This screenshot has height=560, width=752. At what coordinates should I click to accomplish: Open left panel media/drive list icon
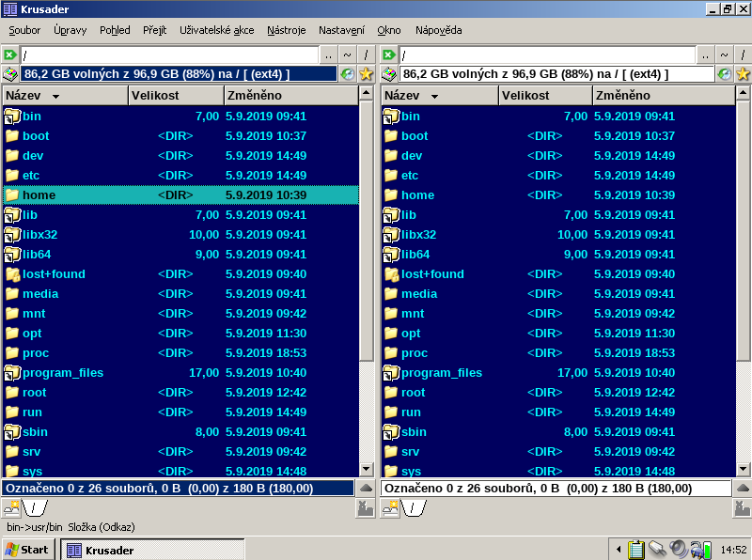[10, 74]
